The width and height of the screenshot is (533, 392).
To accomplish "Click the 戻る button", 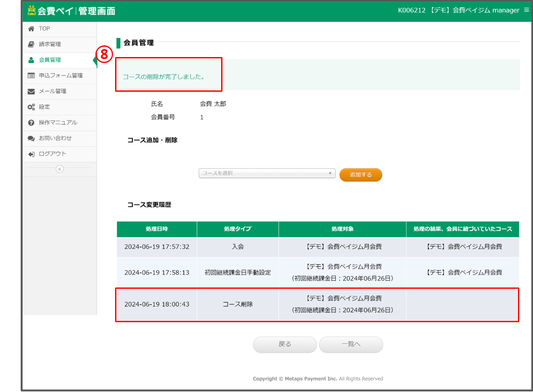I will click(285, 344).
